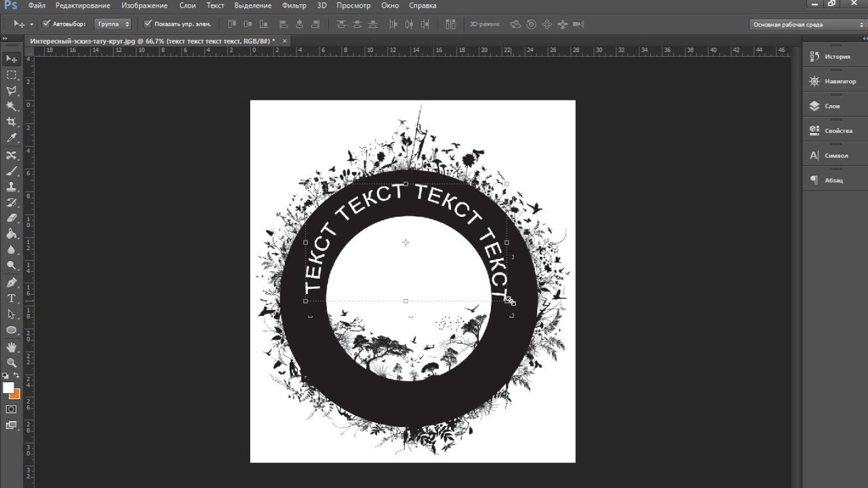
Task: Open the История panel
Action: pyautogui.click(x=835, y=56)
